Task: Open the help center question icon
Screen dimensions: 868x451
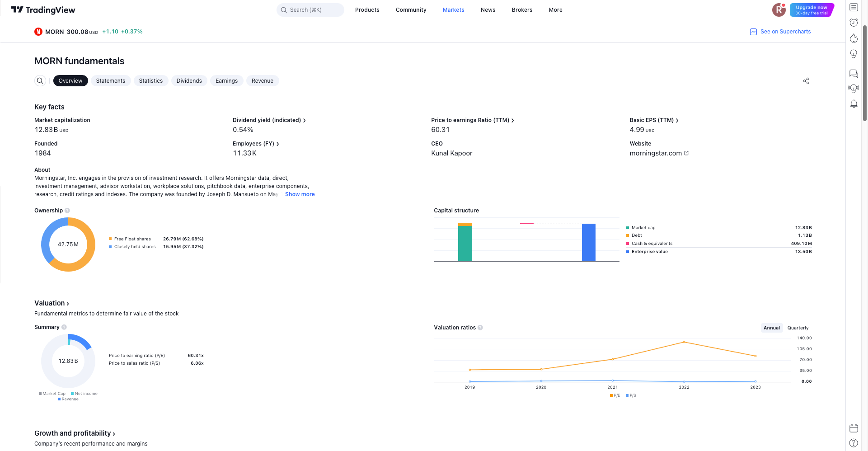Action: tap(854, 443)
